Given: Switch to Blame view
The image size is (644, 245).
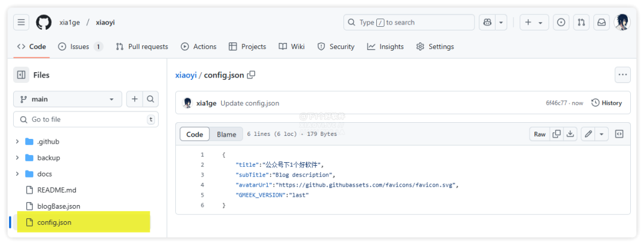Looking at the screenshot, I should pos(226,134).
